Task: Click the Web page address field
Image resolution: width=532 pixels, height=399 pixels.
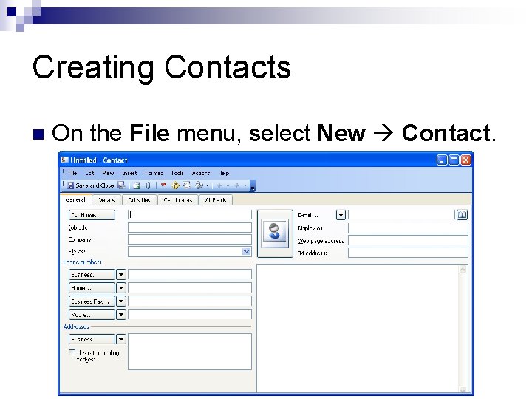Action: point(408,241)
